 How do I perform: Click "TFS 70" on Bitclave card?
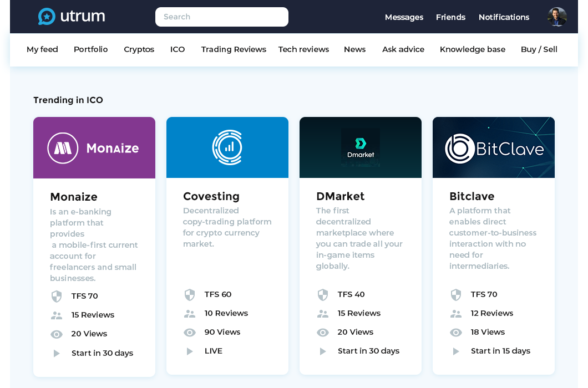[484, 295]
